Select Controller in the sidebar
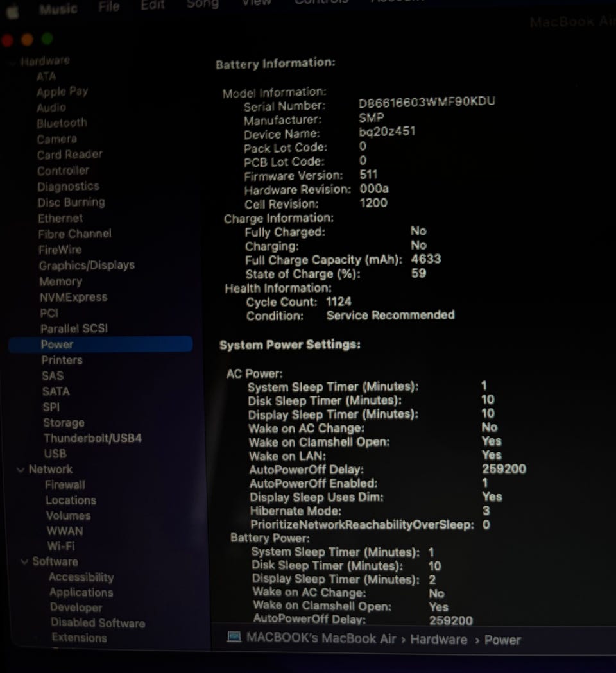 63,171
